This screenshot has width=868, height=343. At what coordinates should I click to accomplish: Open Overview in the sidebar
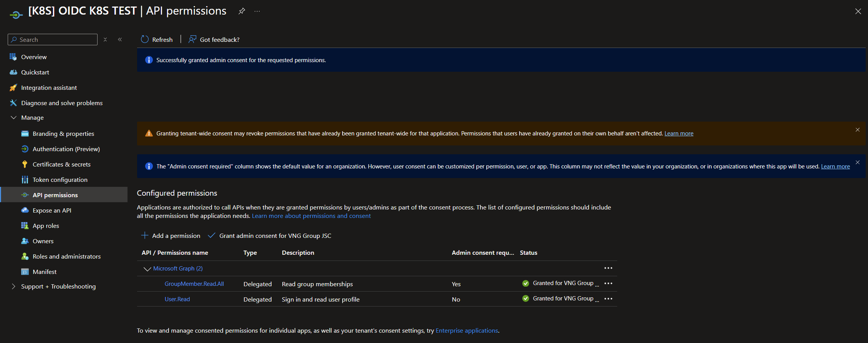(x=34, y=57)
